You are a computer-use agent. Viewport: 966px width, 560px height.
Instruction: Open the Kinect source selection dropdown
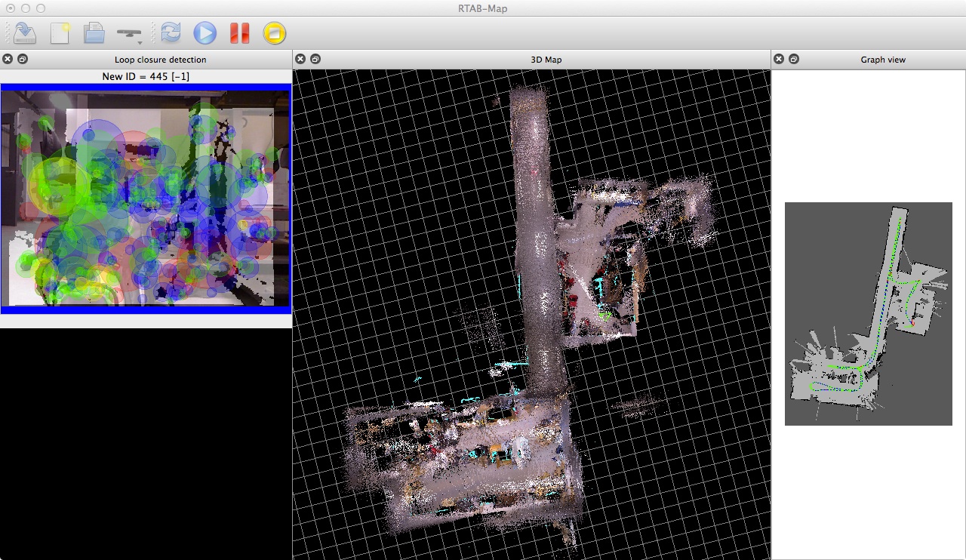(129, 34)
